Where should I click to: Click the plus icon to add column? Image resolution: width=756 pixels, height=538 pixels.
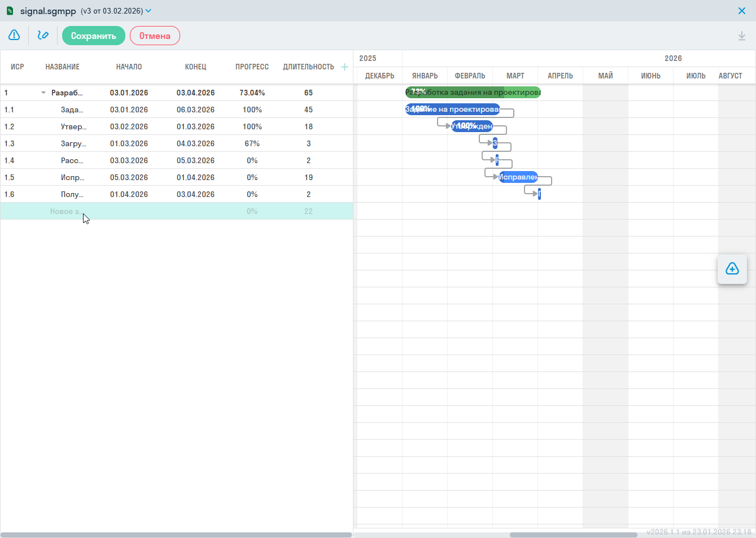coord(344,67)
